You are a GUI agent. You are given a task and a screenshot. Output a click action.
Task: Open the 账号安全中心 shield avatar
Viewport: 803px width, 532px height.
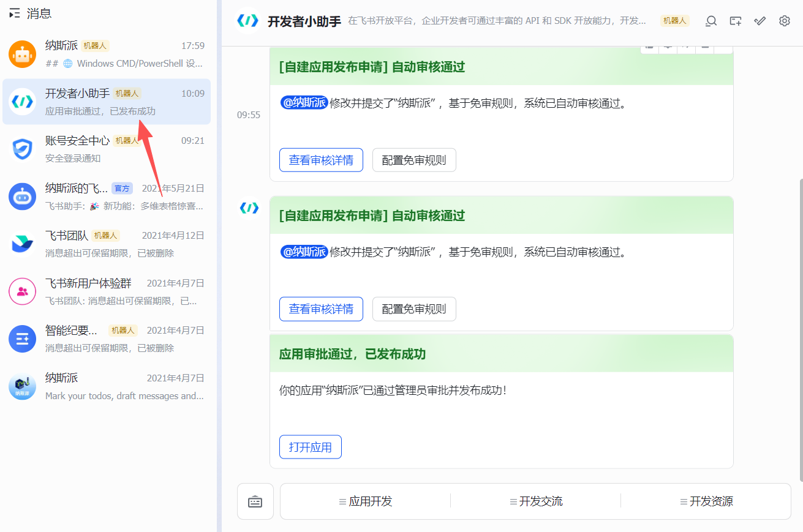tap(23, 149)
